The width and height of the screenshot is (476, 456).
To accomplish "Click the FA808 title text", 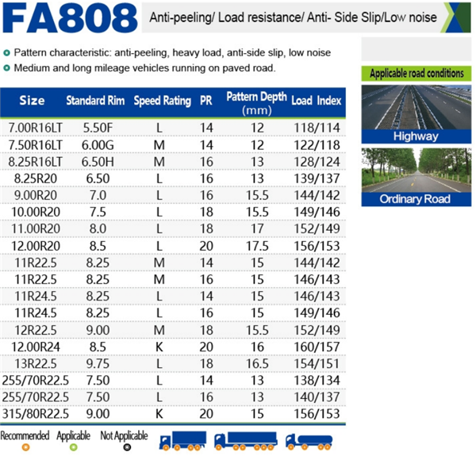I will (x=70, y=18).
